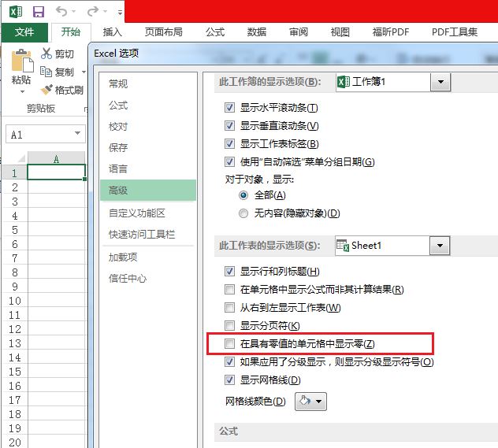Cut selection with the scissors icon
Screen dimensions: 498x448
pyautogui.click(x=46, y=54)
